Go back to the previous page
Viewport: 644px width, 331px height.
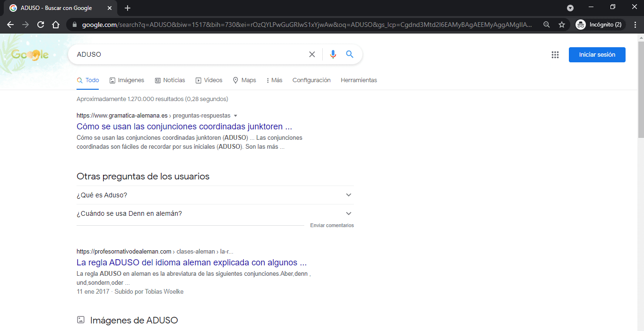[x=10, y=25]
